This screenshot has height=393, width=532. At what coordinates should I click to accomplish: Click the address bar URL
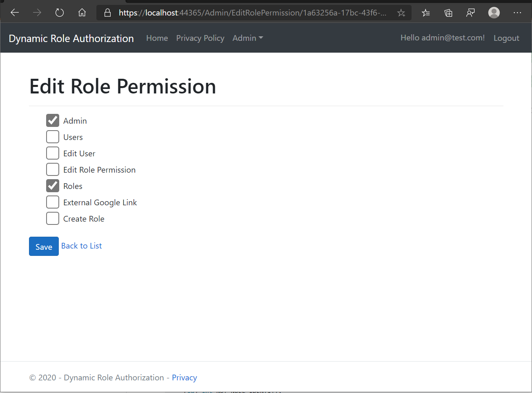tap(252, 13)
